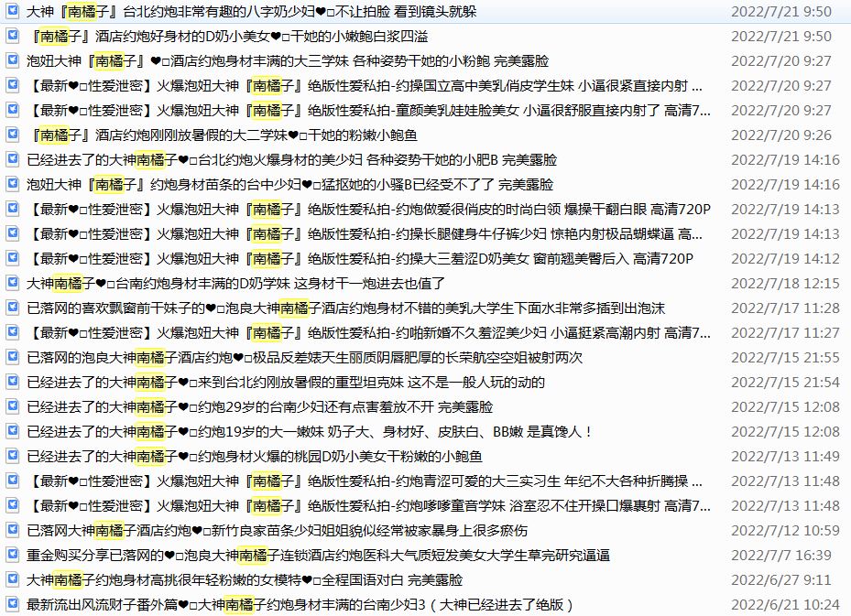Open the file name dated 2022/6/27 9:11
Viewport: 851px width, 616px height.
pos(245,579)
